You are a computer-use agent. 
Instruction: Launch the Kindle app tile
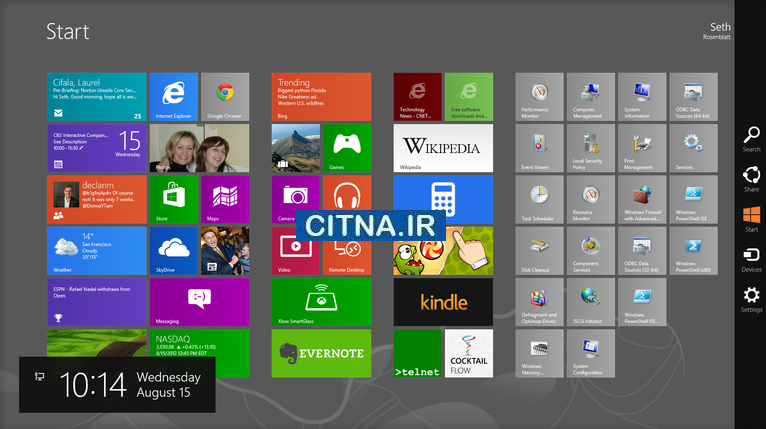pyautogui.click(x=443, y=302)
